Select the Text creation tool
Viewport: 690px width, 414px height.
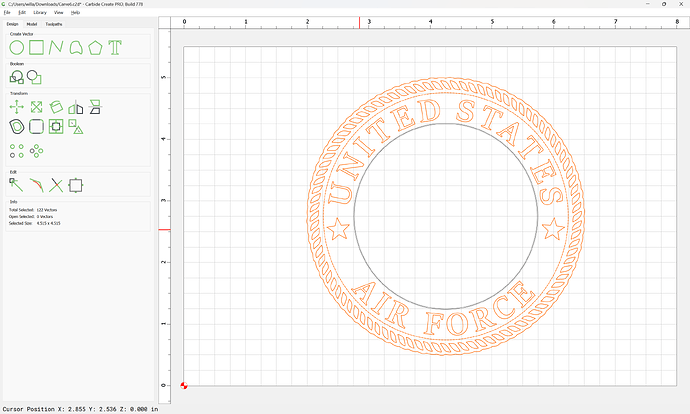[115, 48]
